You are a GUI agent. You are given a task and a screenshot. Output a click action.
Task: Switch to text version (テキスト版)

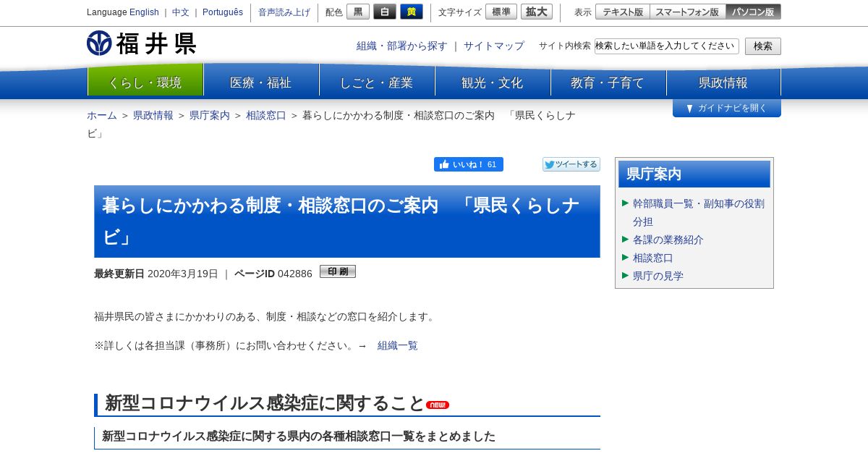coord(623,12)
